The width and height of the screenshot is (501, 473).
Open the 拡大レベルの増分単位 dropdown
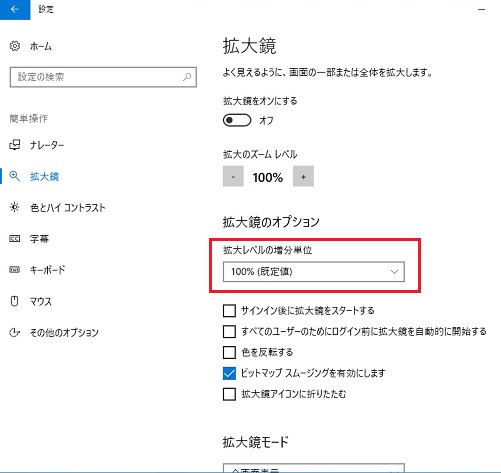coord(314,272)
